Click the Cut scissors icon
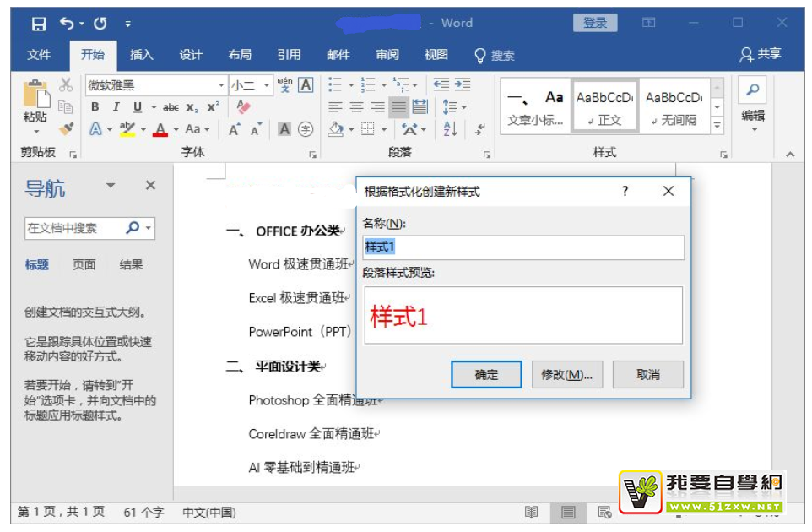Image resolution: width=812 pixels, height=532 pixels. click(x=65, y=85)
